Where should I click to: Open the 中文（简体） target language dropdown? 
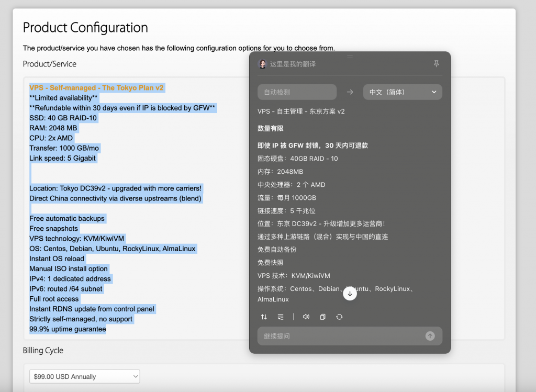(x=402, y=92)
